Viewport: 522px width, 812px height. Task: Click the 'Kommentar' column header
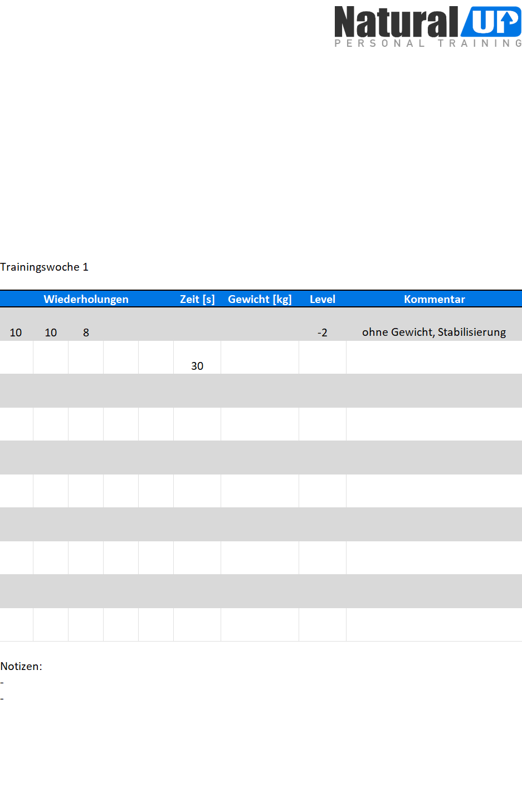(435, 299)
